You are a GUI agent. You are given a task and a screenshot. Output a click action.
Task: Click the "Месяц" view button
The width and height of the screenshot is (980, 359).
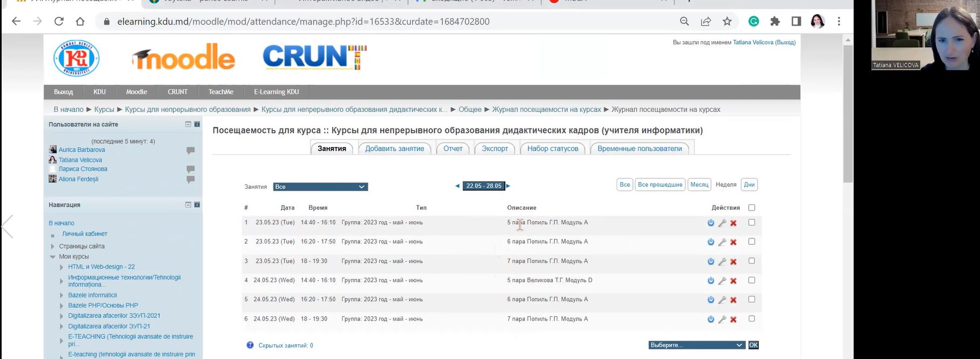pyautogui.click(x=699, y=185)
